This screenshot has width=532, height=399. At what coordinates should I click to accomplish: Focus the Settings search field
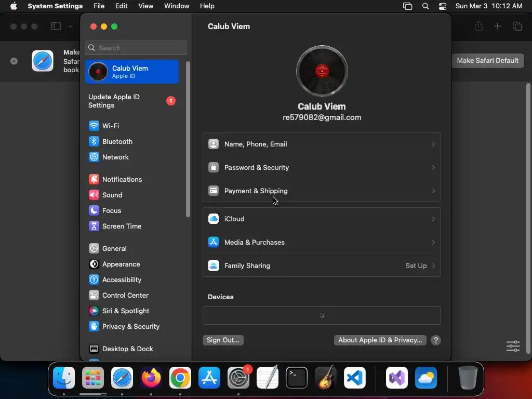click(x=136, y=48)
